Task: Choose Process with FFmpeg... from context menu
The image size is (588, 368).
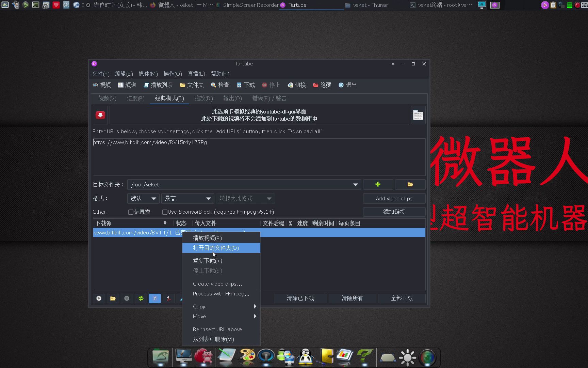Action: 221,293
